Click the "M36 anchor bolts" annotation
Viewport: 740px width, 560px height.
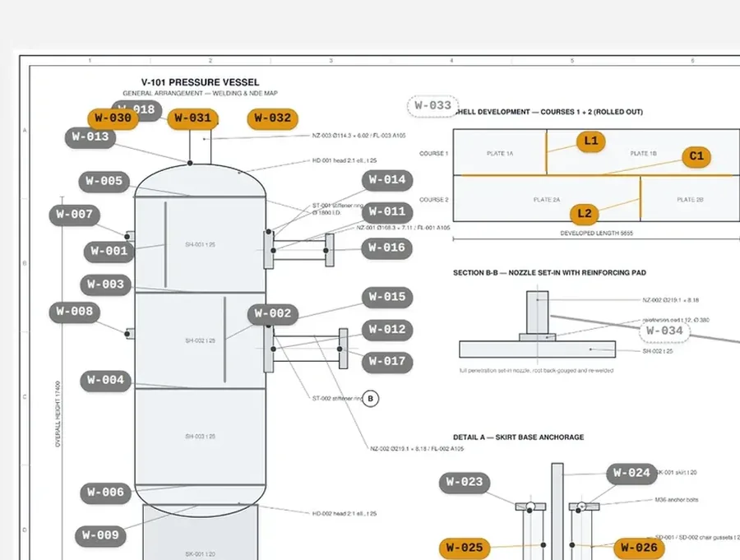point(677,500)
